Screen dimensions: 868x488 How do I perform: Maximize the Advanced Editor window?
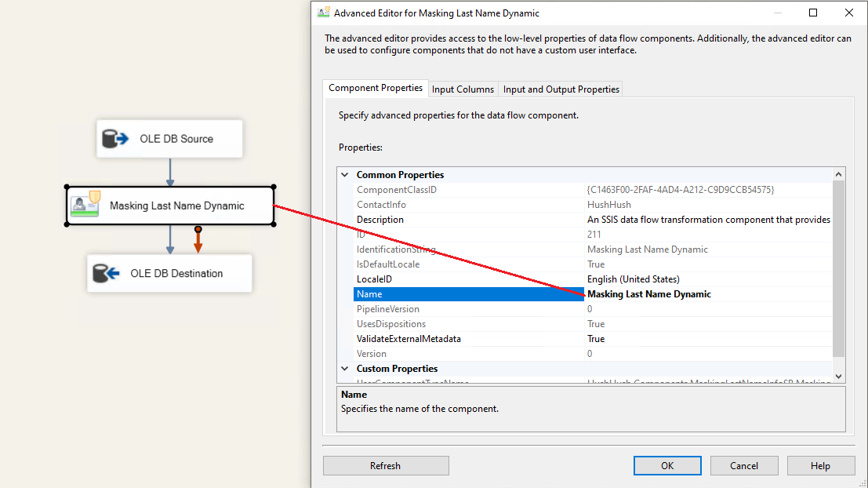813,13
